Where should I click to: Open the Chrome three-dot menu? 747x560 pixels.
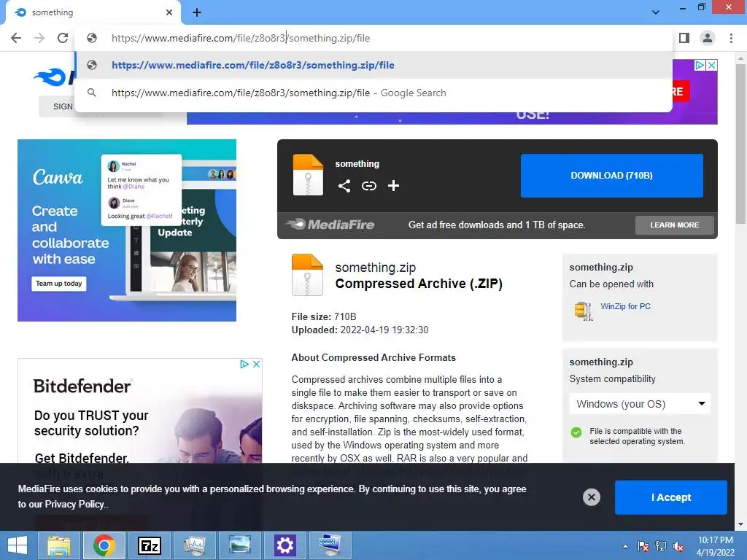click(x=731, y=38)
